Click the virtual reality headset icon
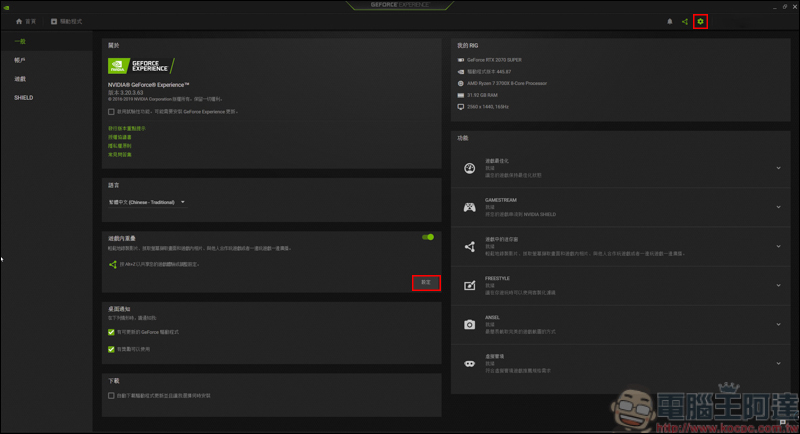Image resolution: width=800 pixels, height=434 pixels. 469,364
